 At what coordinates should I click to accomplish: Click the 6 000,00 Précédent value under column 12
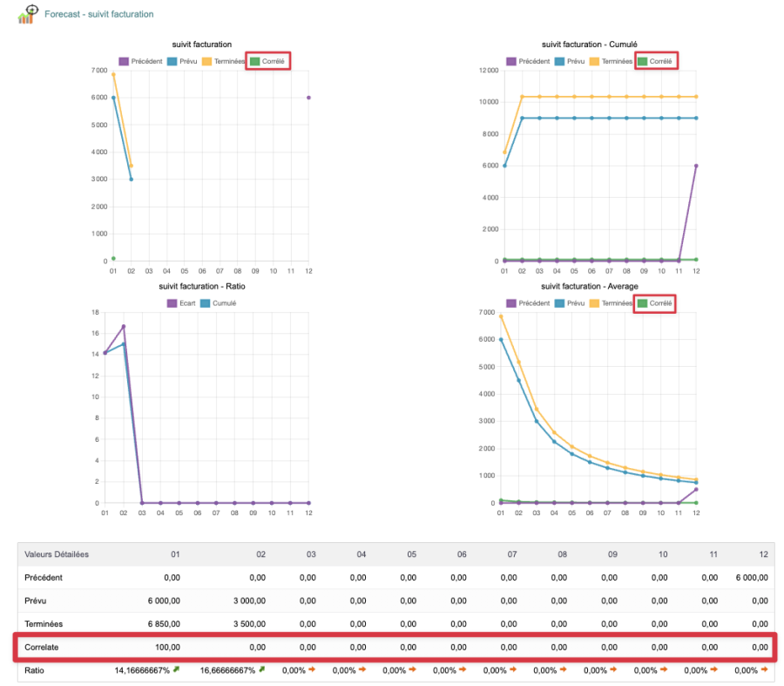click(747, 577)
